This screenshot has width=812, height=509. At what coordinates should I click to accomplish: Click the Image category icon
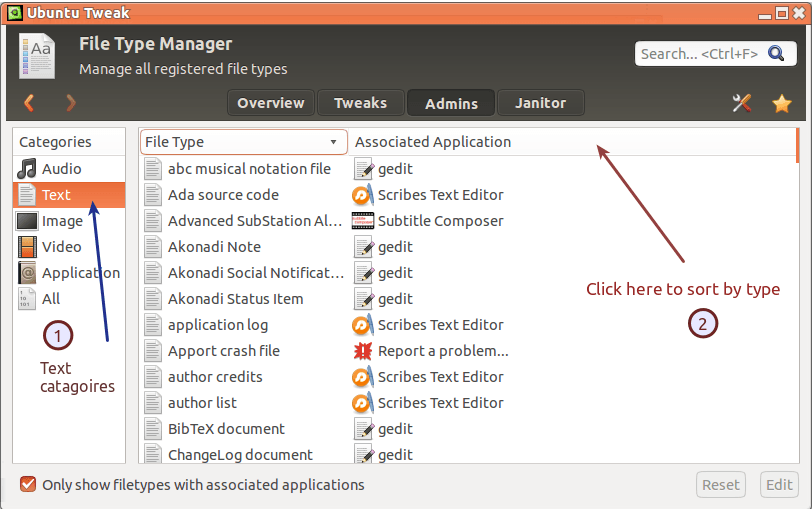click(x=27, y=221)
